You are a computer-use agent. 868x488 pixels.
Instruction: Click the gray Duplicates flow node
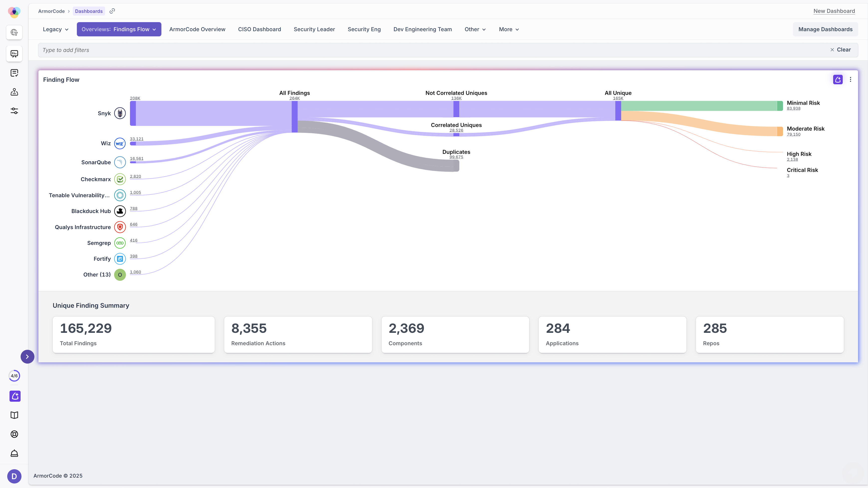(x=456, y=166)
